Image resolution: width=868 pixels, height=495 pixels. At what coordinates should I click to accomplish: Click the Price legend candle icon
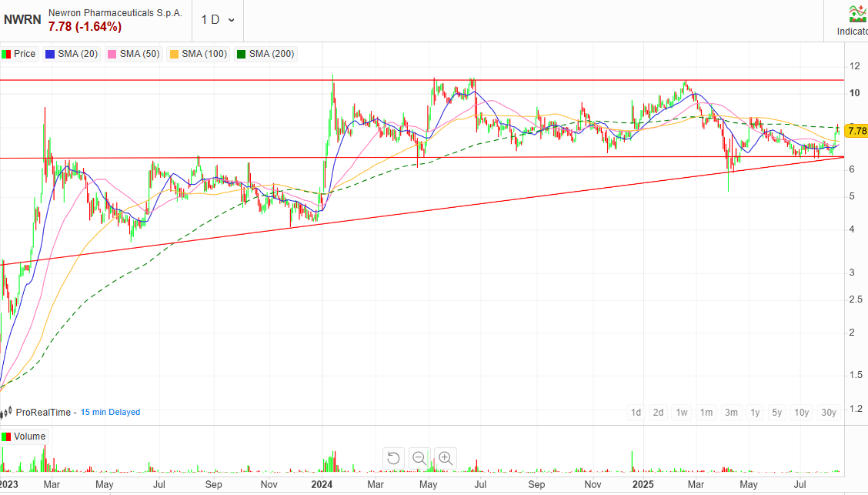tap(6, 54)
